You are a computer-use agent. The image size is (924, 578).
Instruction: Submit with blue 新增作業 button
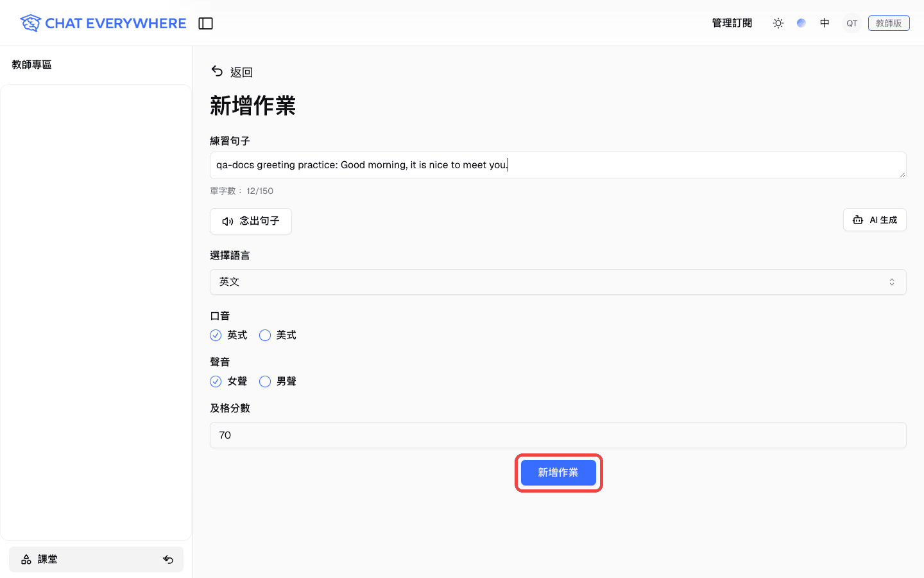tap(558, 473)
